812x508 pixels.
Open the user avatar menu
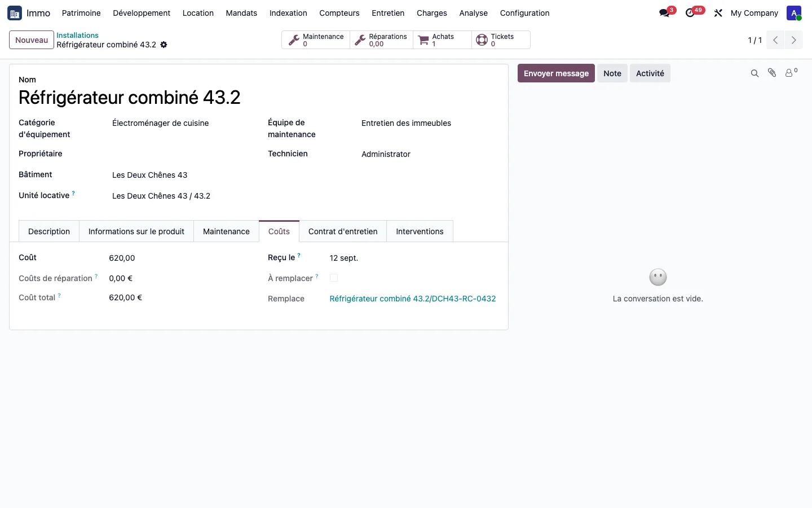click(x=794, y=13)
